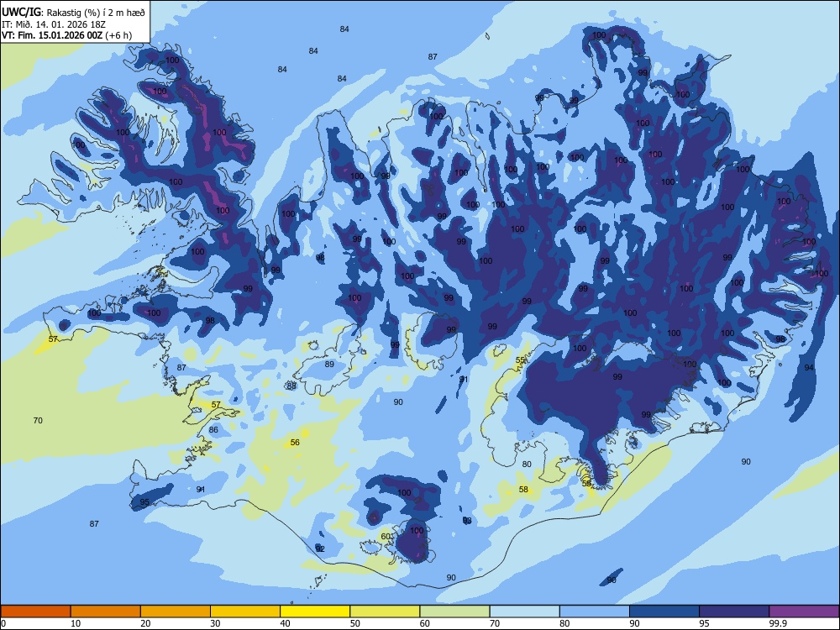The height and width of the screenshot is (630, 840).
Task: Click the '93' humidity value on the map
Action: pos(467,520)
